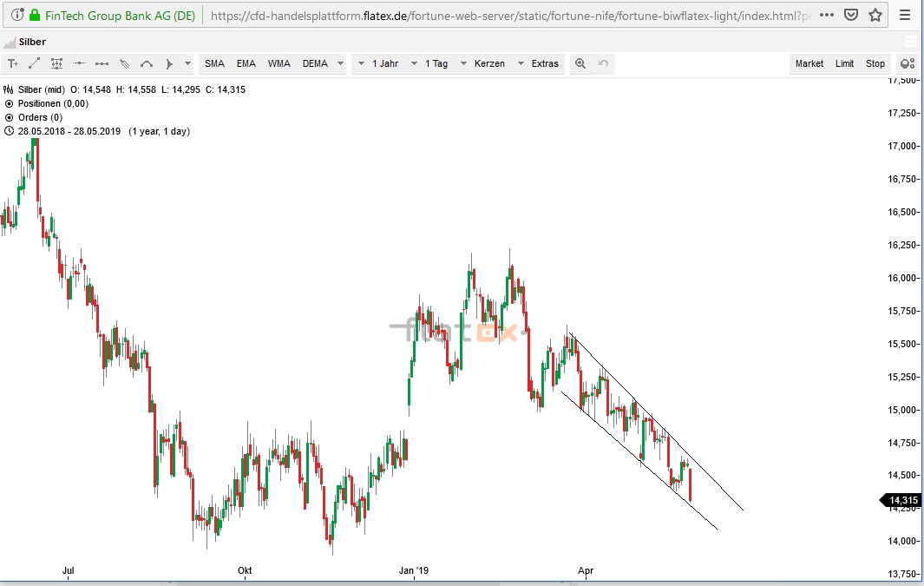924x586 pixels.
Task: Open a Market order
Action: coord(809,63)
